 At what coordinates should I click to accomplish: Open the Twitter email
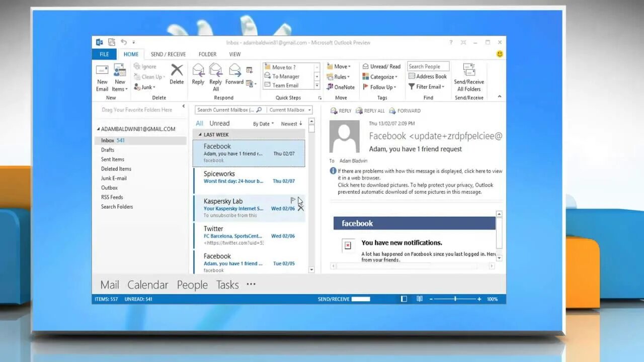coord(249,235)
